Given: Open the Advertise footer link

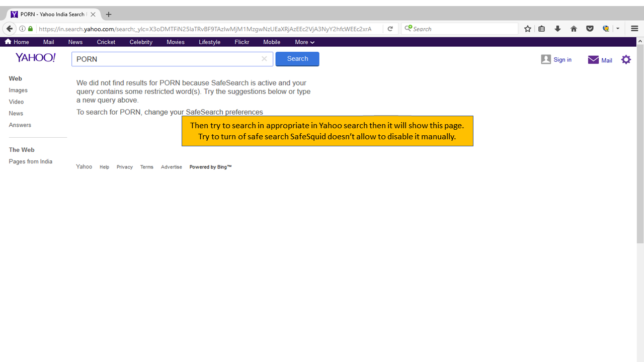Looking at the screenshot, I should tap(172, 167).
